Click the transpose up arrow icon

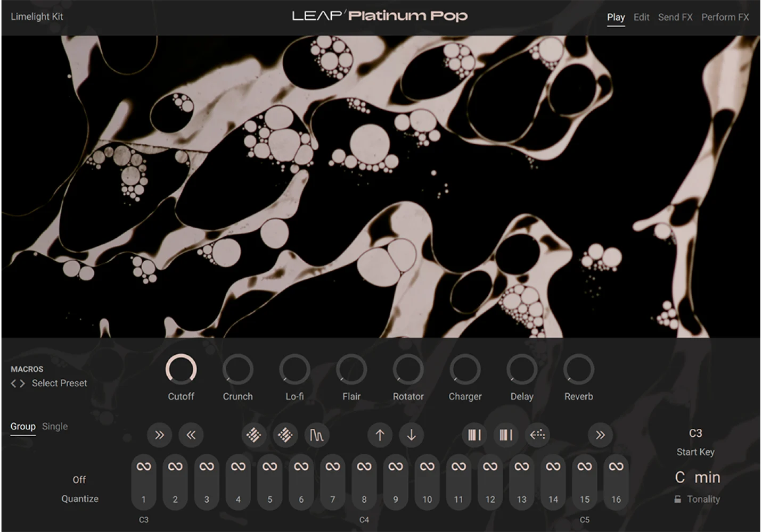[x=380, y=435]
